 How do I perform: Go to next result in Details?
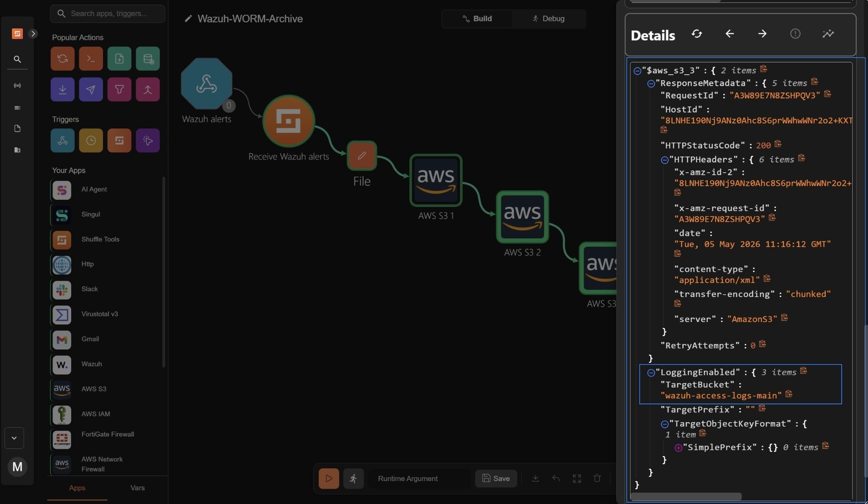762,34
